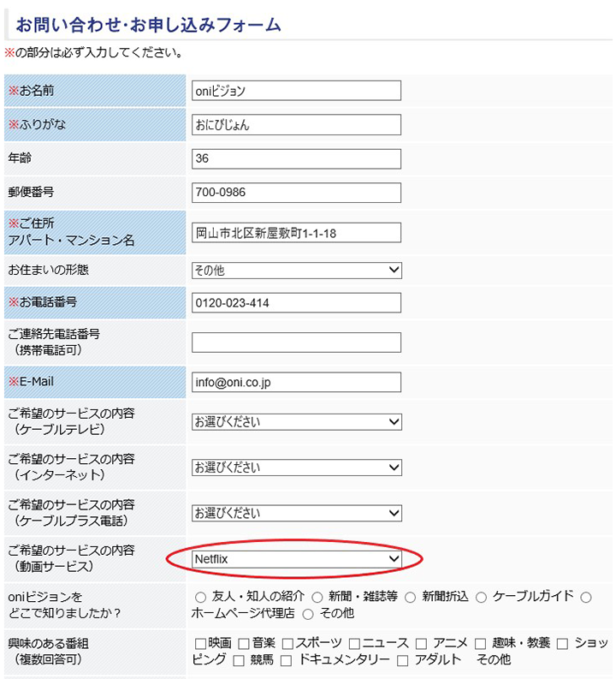
Task: Click the ご住所 address input field
Action: point(296,233)
